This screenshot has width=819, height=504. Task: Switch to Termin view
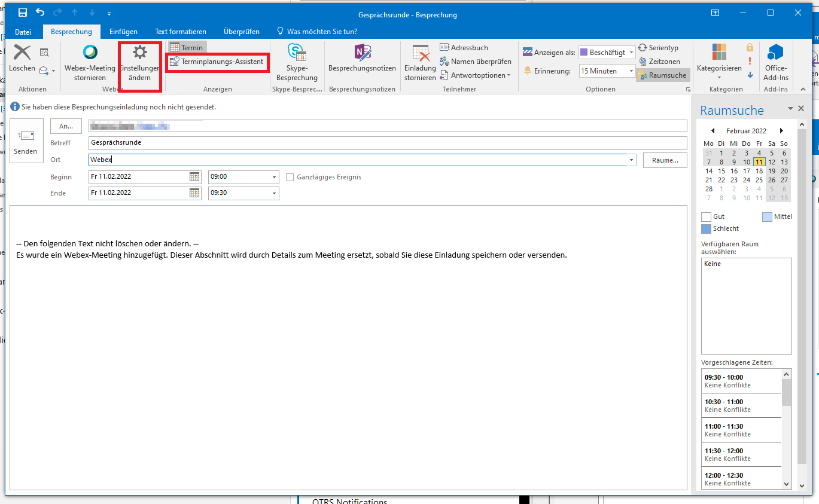click(187, 47)
